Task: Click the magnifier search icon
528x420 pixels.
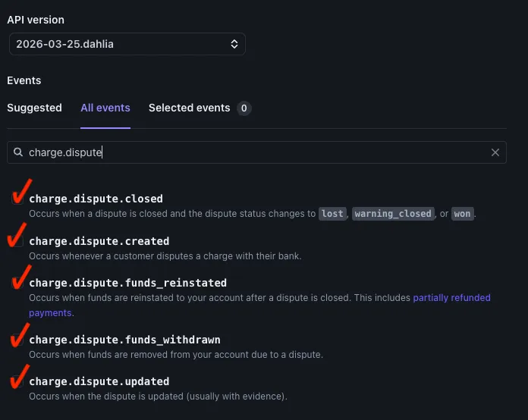Action: pyautogui.click(x=18, y=152)
